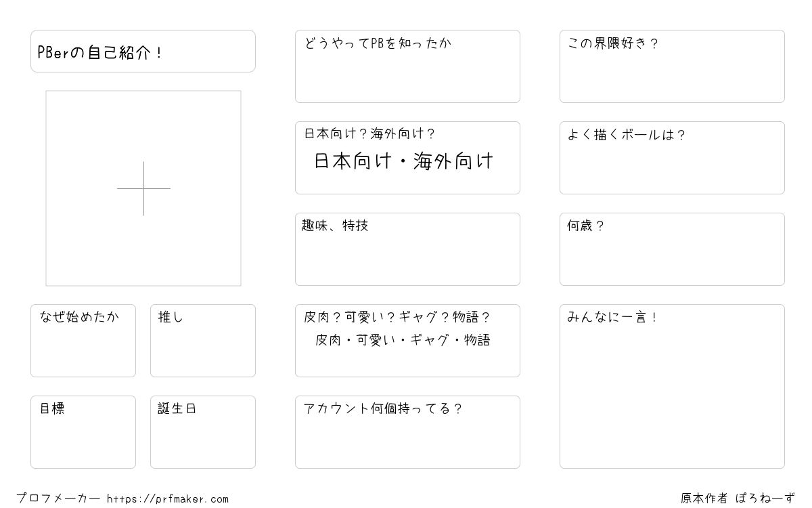Viewport: 812px width, 508px height.
Task: Click the なぜ始めたか field
Action: [x=83, y=341]
